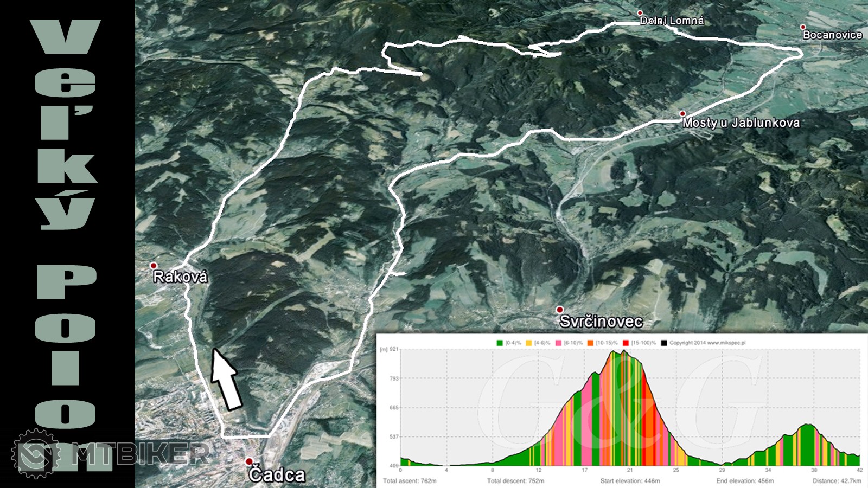This screenshot has height=488, width=868.
Task: Click the Start elevation: 446m text
Action: (630, 481)
